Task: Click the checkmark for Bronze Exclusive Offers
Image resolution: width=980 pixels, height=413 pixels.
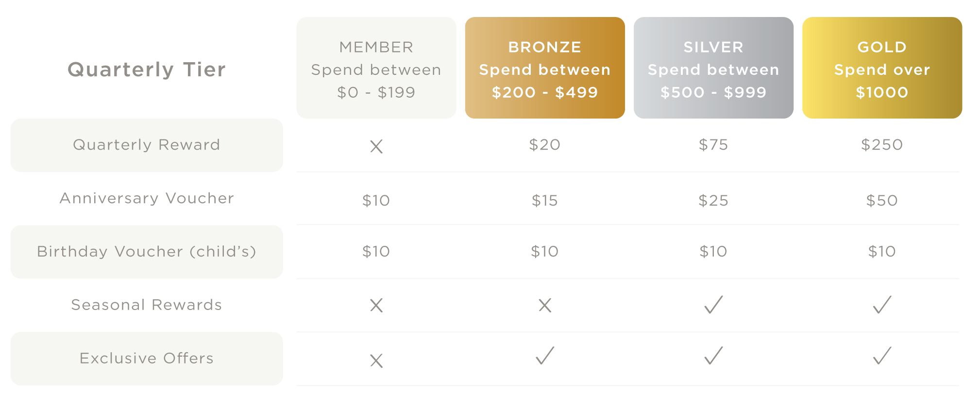Action: tap(545, 356)
